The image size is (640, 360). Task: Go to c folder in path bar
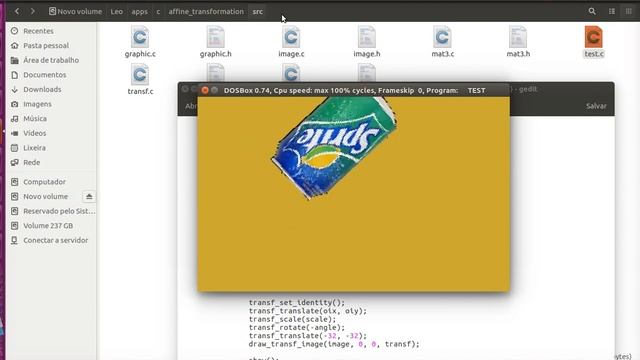pyautogui.click(x=158, y=11)
